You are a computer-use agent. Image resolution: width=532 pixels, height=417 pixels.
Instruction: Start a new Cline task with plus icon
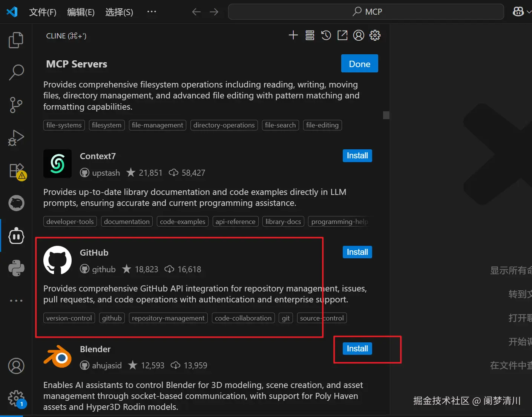tap(293, 35)
